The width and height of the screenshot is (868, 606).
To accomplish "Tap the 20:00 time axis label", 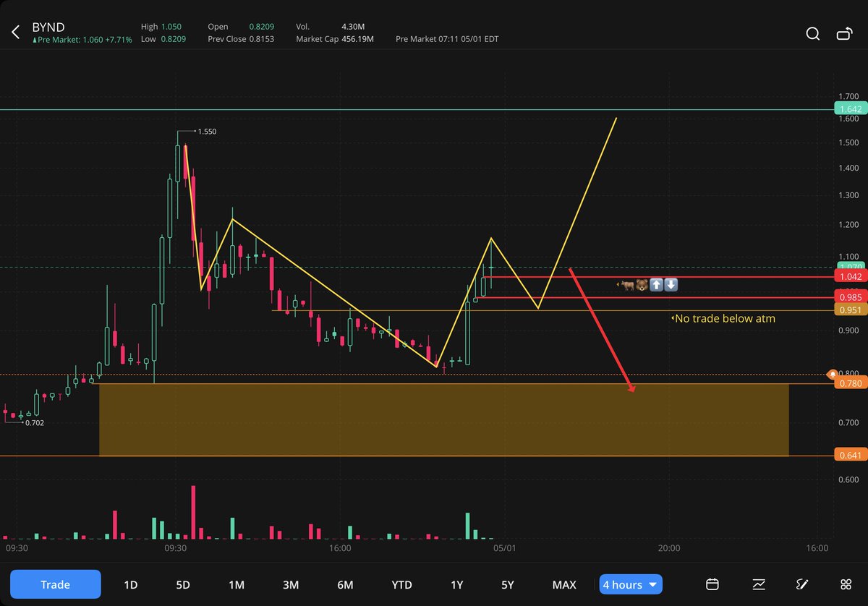I will click(669, 549).
